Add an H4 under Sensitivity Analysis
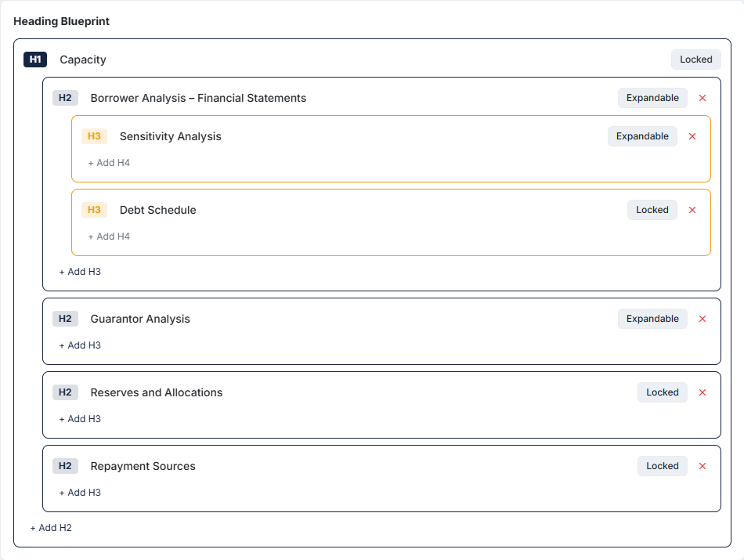 pyautogui.click(x=107, y=162)
